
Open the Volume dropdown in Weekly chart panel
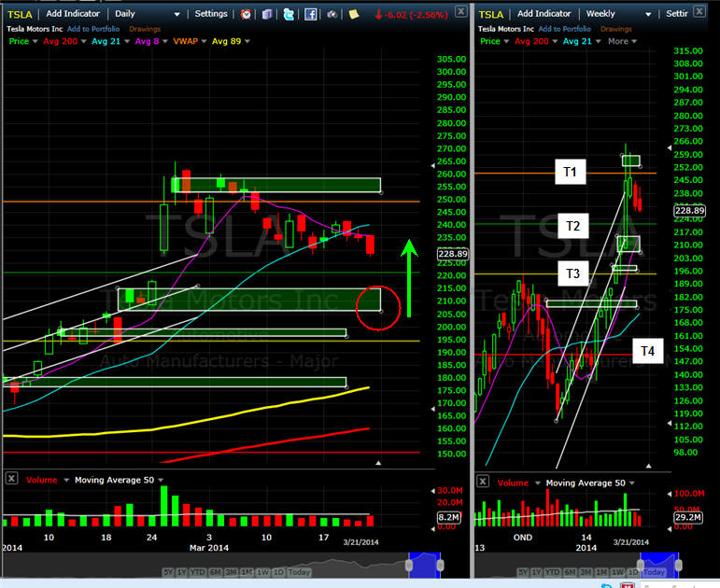click(537, 483)
